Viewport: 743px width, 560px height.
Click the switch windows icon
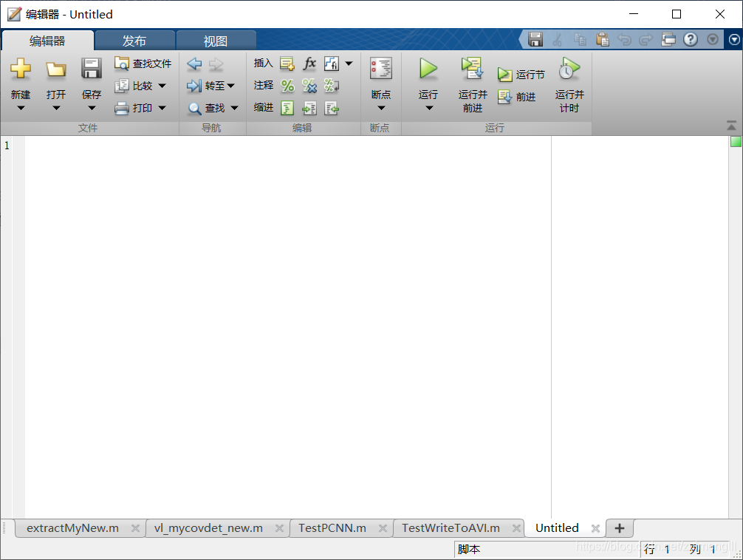[x=668, y=39]
